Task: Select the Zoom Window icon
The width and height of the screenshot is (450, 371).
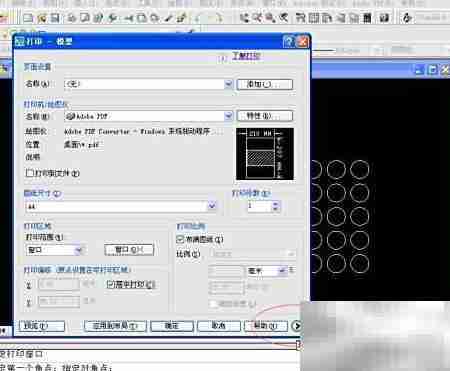Action: point(270,18)
